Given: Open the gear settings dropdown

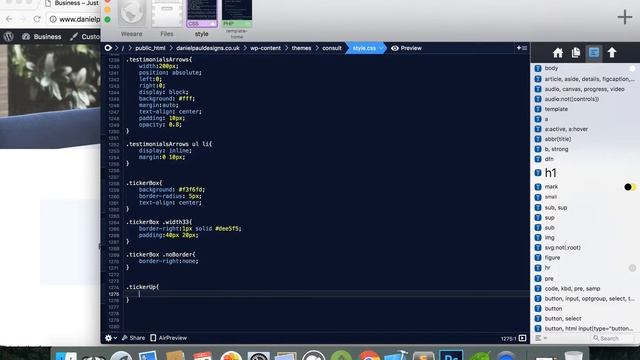Looking at the screenshot, I should tap(111, 338).
